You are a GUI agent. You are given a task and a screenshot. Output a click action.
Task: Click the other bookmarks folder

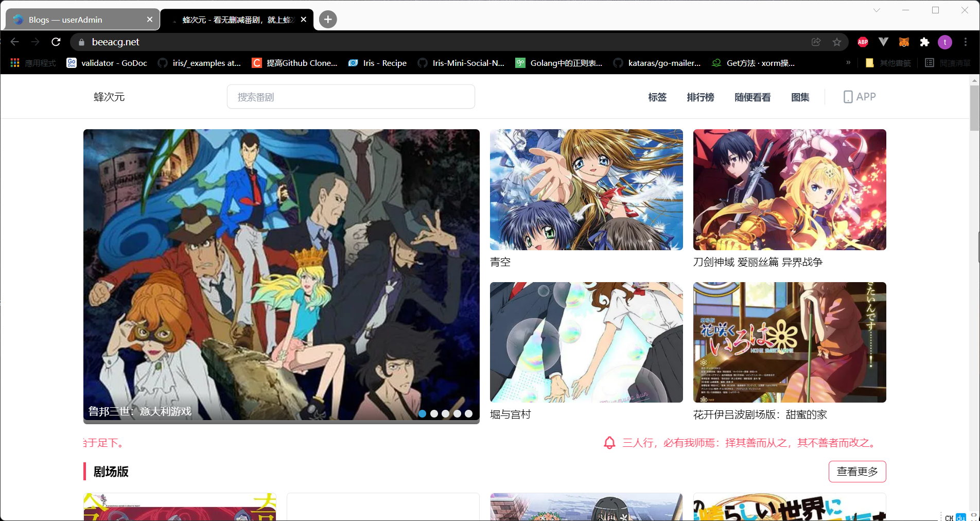point(888,63)
